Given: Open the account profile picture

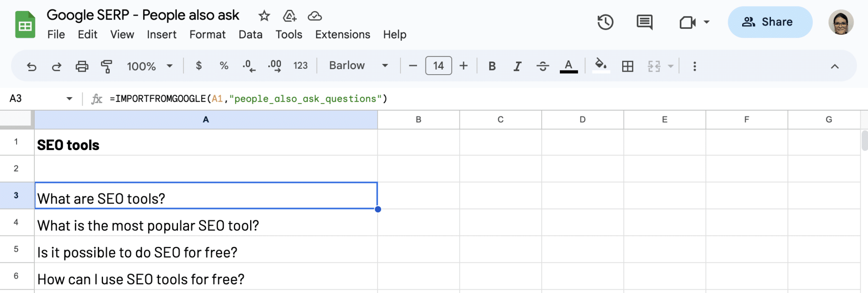Looking at the screenshot, I should pos(841,22).
